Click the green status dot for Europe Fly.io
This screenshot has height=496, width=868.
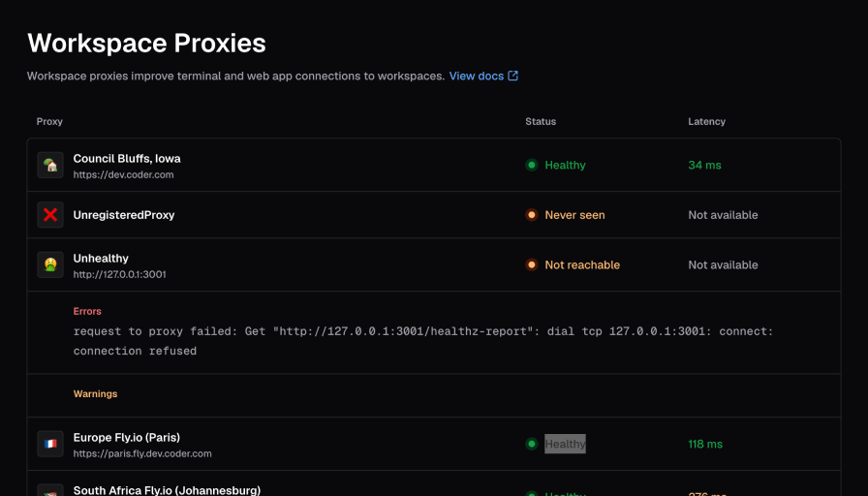click(532, 444)
